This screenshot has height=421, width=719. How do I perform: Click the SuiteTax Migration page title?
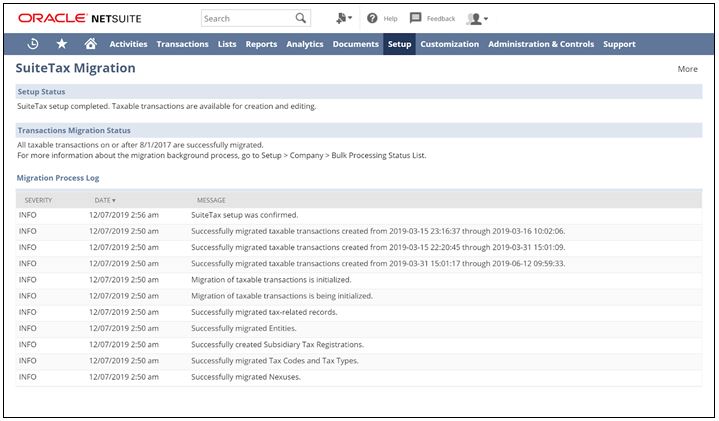(76, 68)
